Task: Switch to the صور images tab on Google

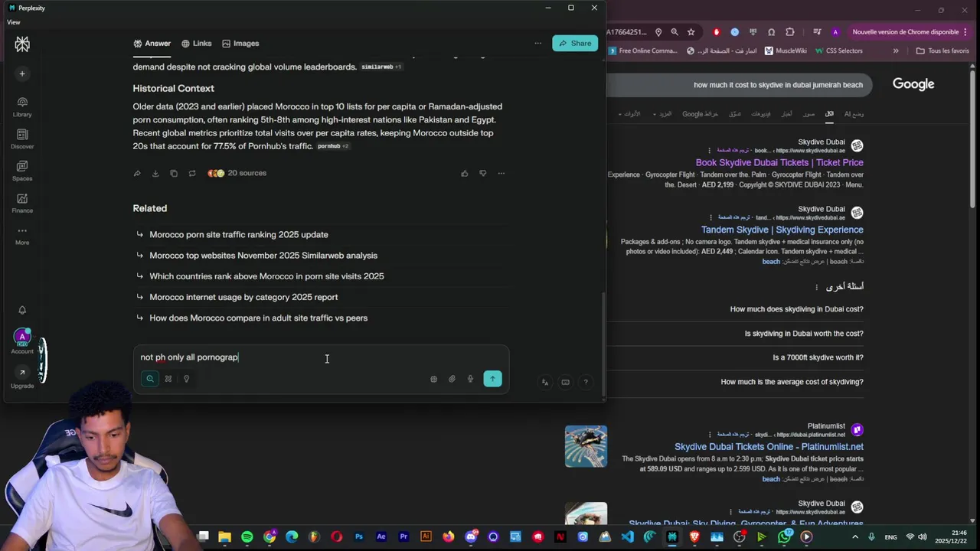Action: click(x=809, y=114)
